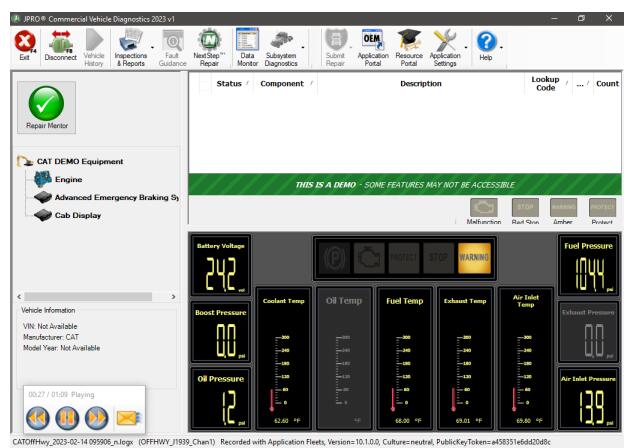Click the 'VIN: Not Available' text

50,326
